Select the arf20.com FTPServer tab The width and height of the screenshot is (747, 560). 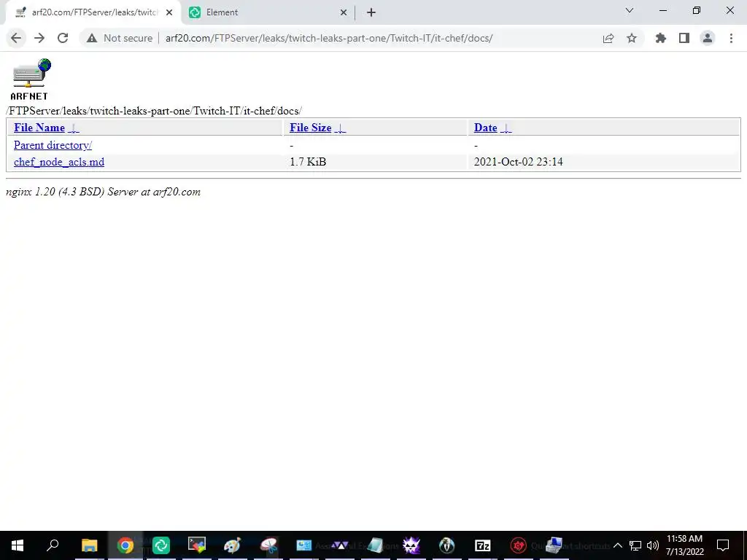(x=93, y=12)
